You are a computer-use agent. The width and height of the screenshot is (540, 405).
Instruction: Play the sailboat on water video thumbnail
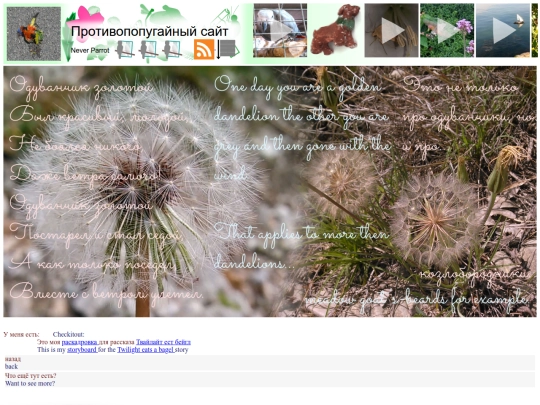[503, 30]
